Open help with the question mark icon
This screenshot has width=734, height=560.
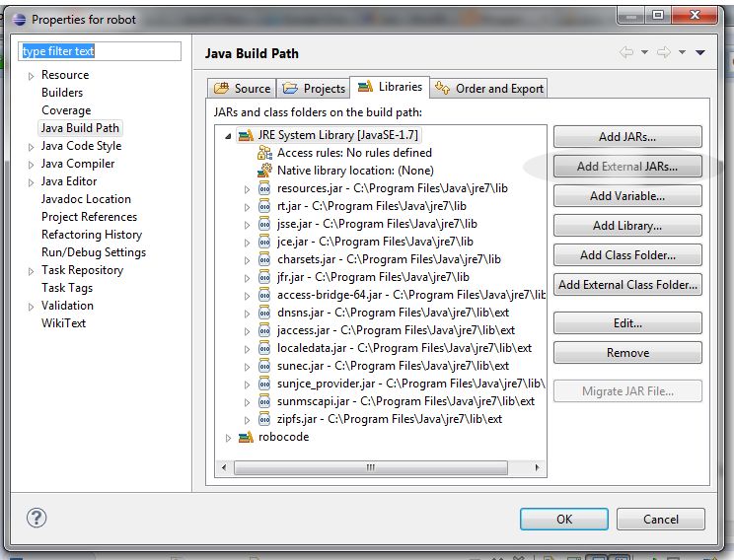[37, 518]
